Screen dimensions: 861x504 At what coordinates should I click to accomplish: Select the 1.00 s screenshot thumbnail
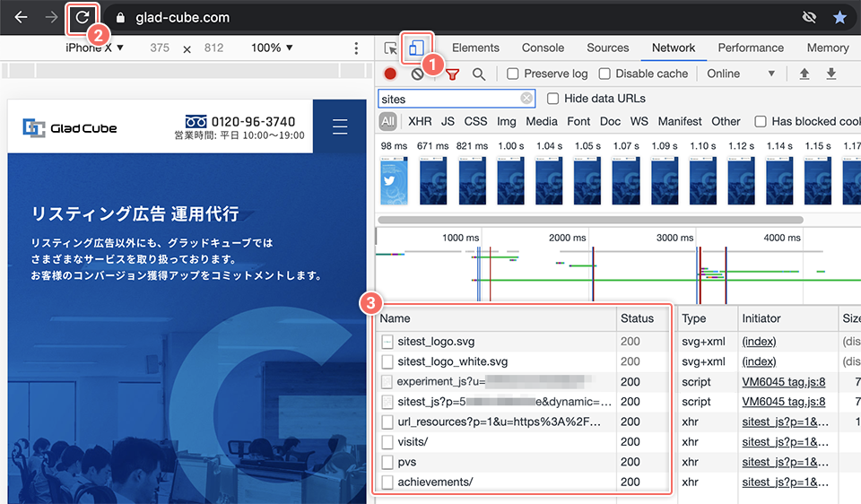point(510,180)
